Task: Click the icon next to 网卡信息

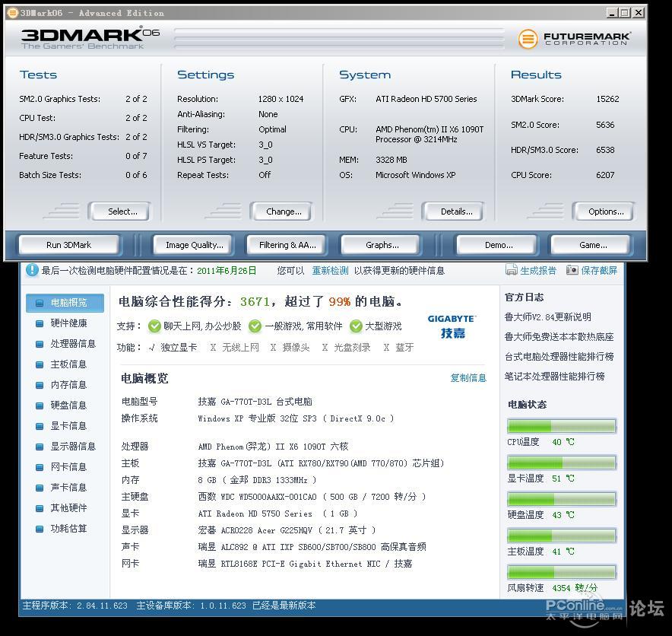Action: [x=40, y=467]
